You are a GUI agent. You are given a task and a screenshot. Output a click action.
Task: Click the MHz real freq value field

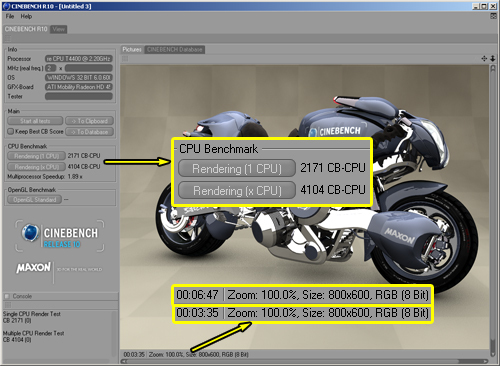(x=89, y=68)
